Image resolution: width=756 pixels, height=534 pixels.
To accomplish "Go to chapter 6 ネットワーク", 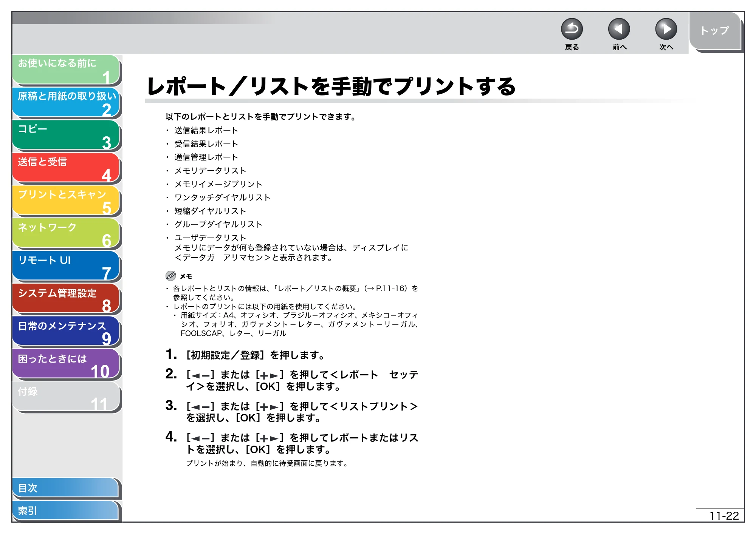I will point(66,234).
